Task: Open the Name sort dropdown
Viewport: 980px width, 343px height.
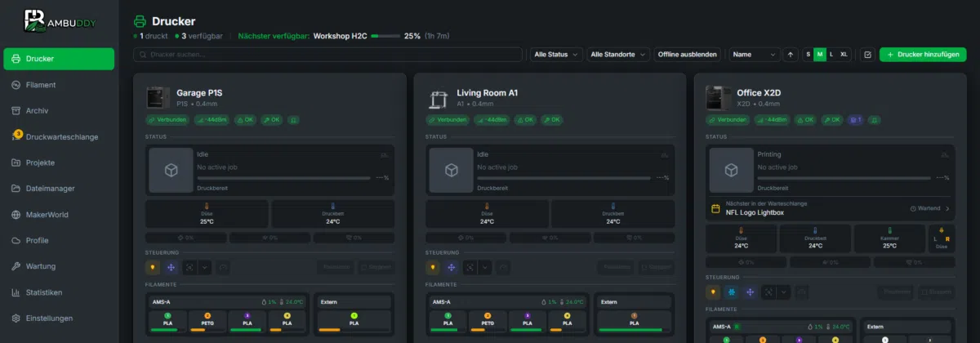Action: [755, 55]
